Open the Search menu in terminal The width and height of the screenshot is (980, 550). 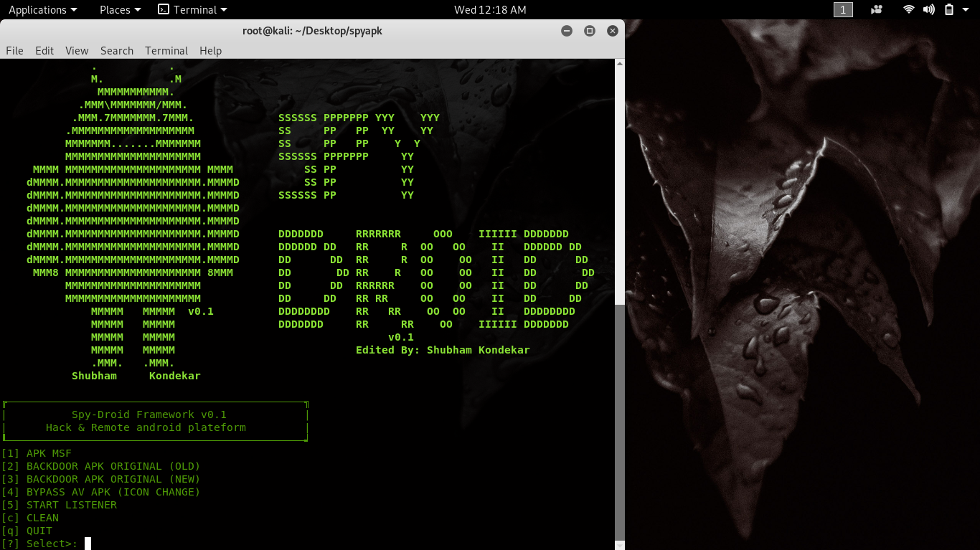[x=117, y=50]
